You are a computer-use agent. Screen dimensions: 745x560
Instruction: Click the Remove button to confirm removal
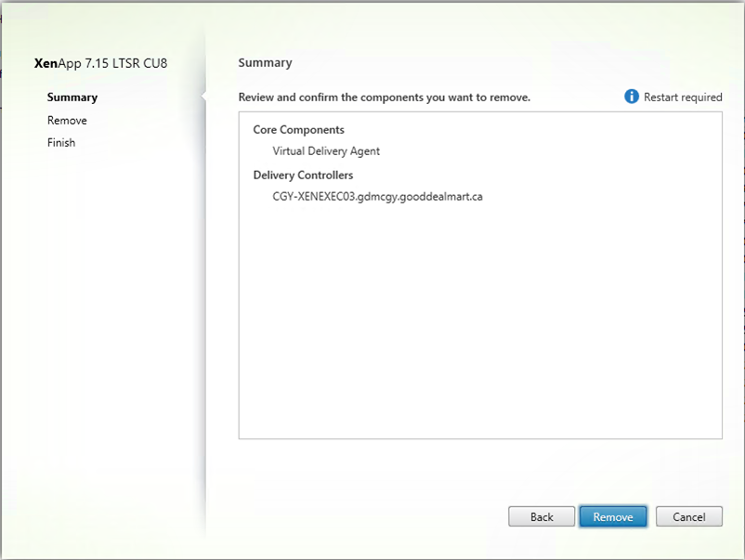click(613, 516)
